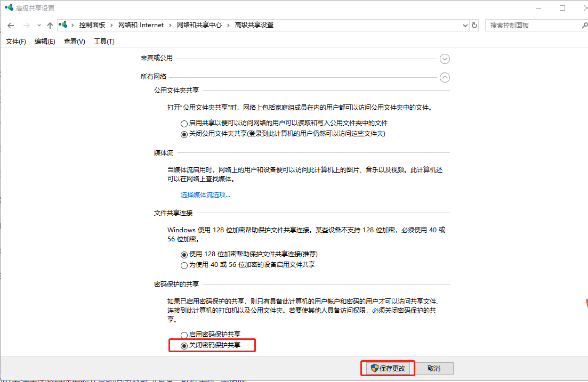Viewport: 588px width, 382px height.
Task: Click the Refresh icon in the address bar
Action: (474, 25)
